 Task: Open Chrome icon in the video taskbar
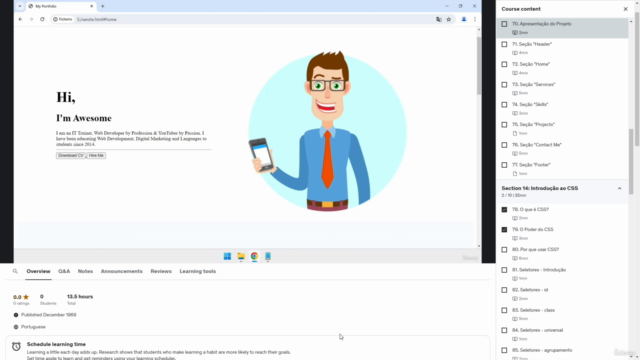pos(254,256)
